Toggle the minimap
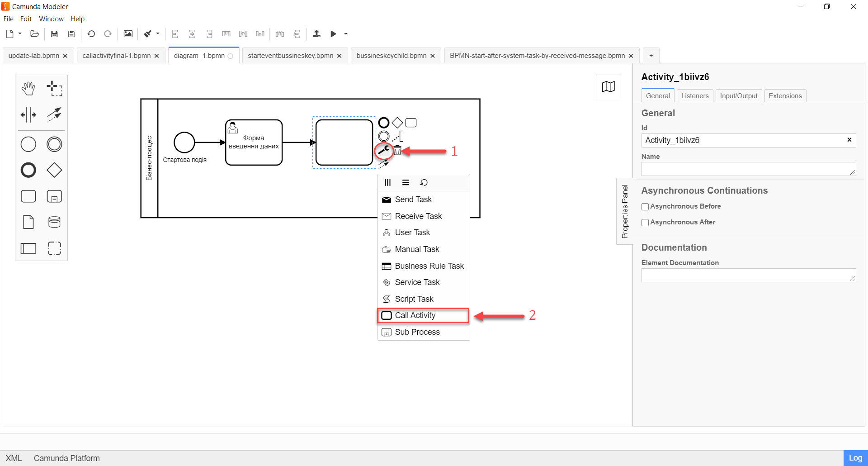Viewport: 868px width, 466px height. [x=609, y=86]
